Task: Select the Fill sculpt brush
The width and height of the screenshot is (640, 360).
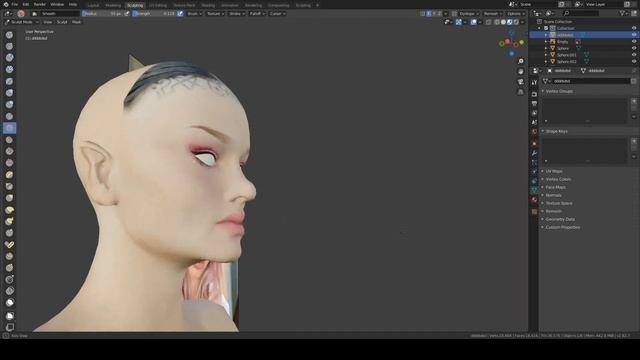Action: pyautogui.click(x=9, y=151)
